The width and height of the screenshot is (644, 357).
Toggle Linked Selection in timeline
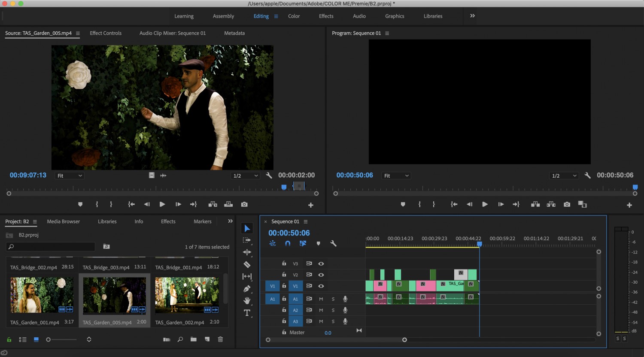point(303,243)
